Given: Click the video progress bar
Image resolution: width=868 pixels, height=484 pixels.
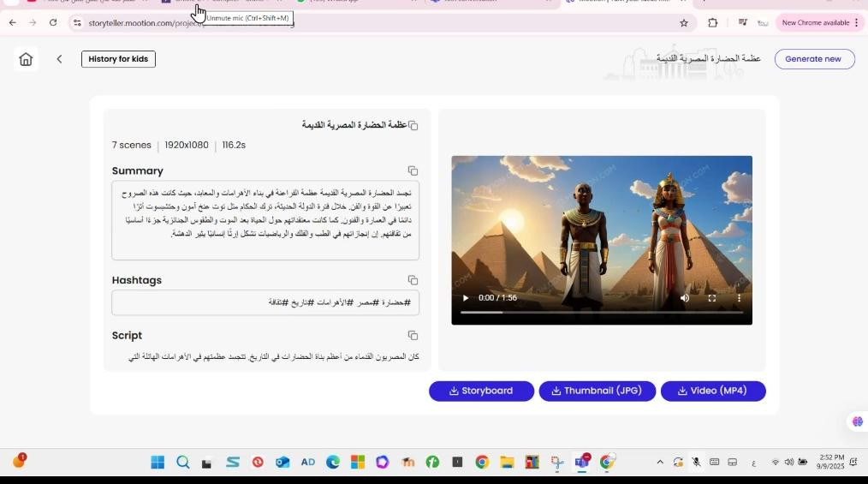Looking at the screenshot, I should 601,313.
